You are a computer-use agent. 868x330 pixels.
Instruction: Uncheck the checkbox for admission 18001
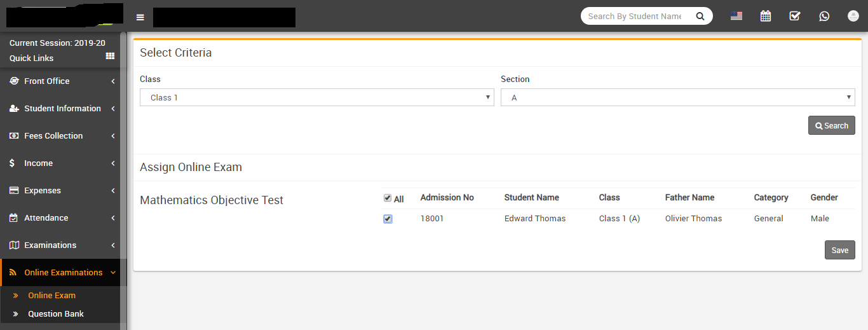(x=388, y=219)
